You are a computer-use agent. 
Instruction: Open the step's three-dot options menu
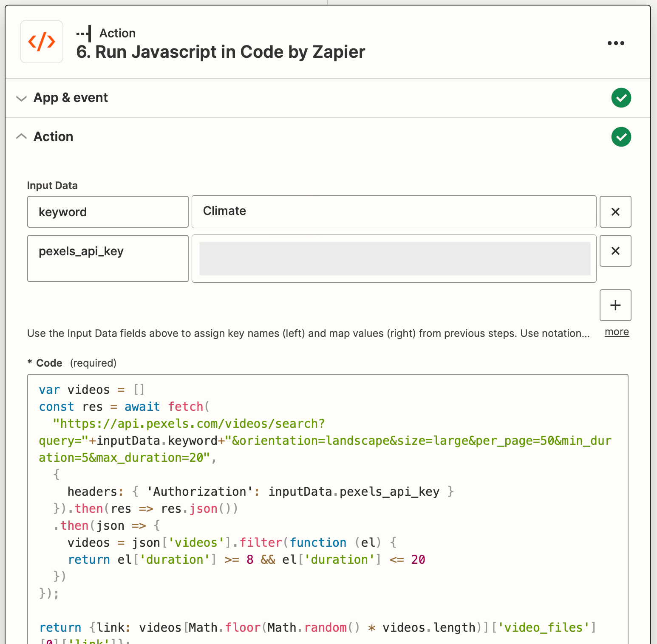(x=615, y=43)
